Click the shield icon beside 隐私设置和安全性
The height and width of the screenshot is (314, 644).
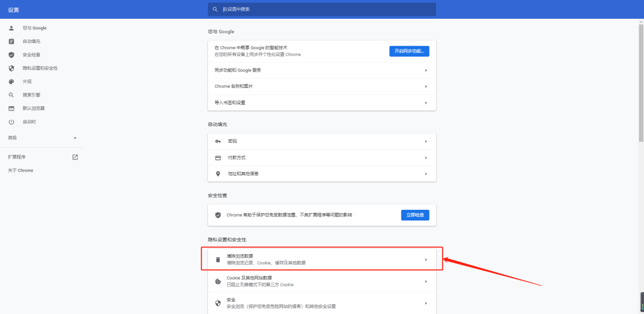(x=11, y=68)
